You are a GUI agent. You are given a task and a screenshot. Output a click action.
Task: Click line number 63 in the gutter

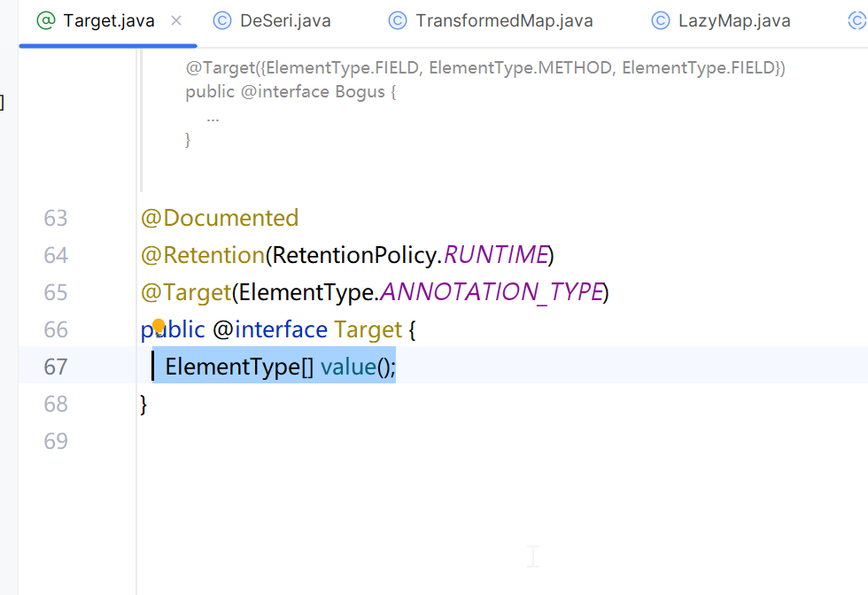(x=56, y=218)
